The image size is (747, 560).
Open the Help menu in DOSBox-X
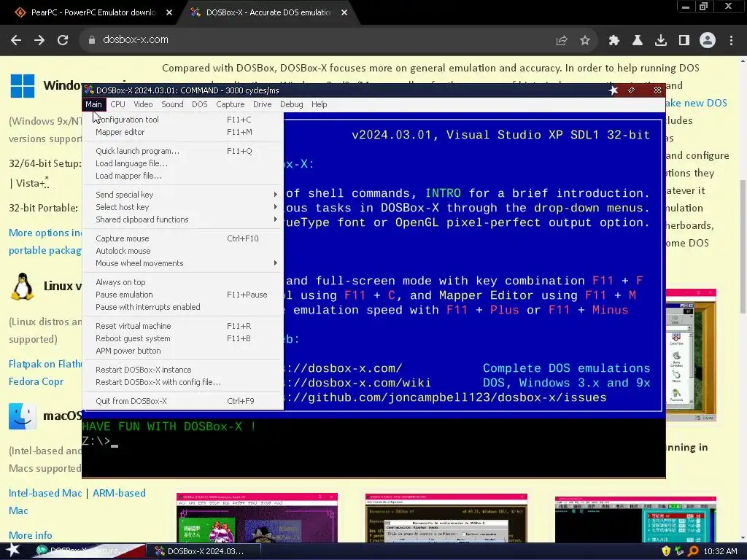[320, 104]
